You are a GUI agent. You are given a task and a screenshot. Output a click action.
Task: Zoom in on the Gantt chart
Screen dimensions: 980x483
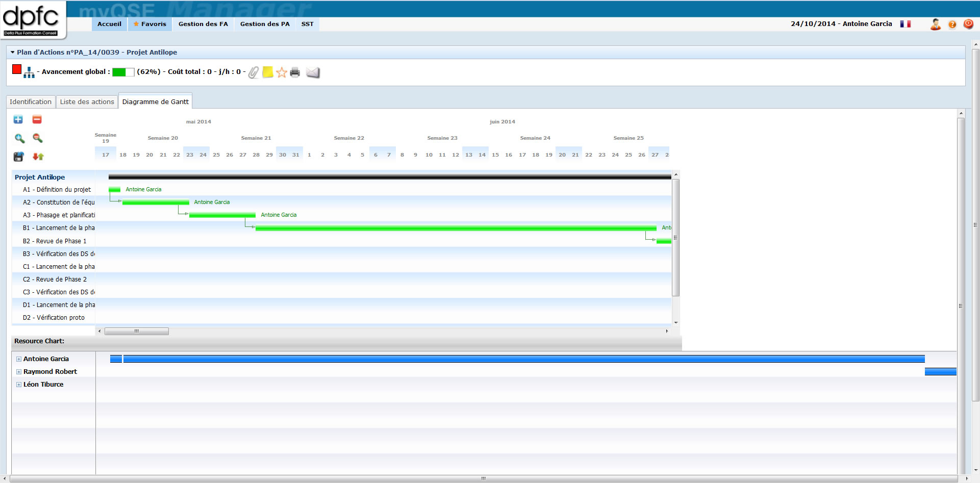19,138
